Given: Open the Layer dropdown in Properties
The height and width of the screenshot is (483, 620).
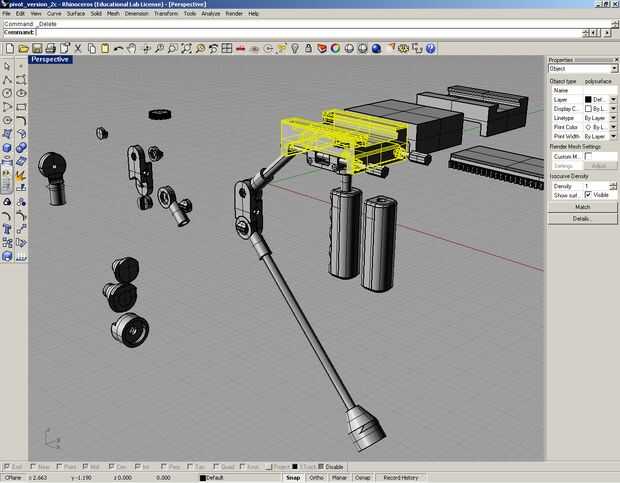Looking at the screenshot, I should tap(613, 100).
